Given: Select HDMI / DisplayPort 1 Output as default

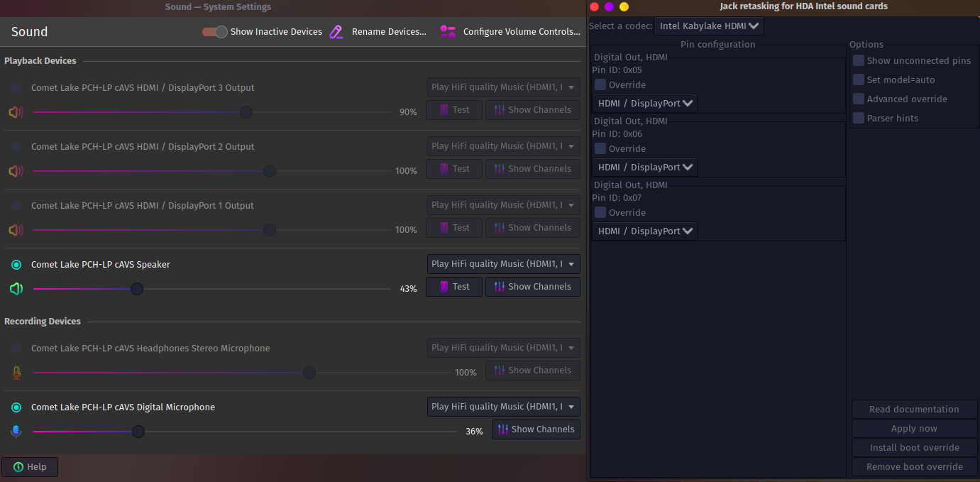Looking at the screenshot, I should pos(16,206).
